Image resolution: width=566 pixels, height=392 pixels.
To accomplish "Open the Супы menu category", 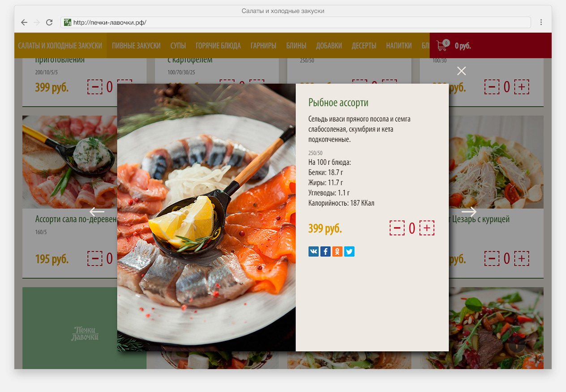I will pos(178,46).
